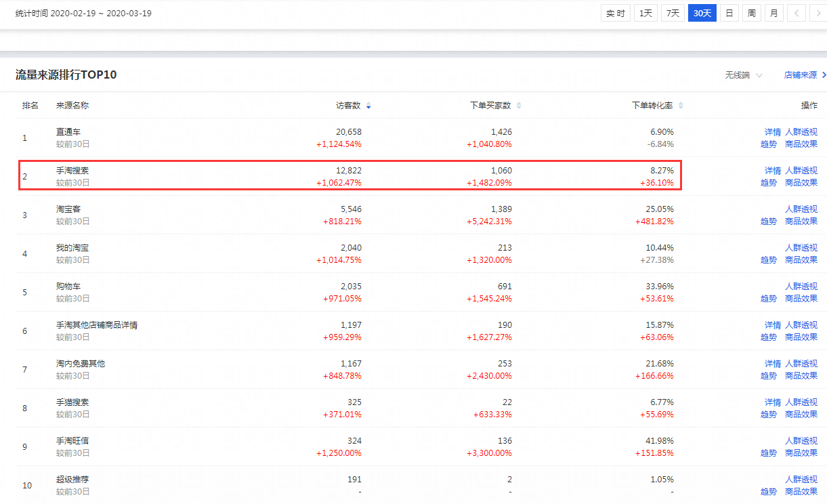Open 详情 for 手猫搜索 row
Screen dimensions: 827x504
(x=772, y=402)
